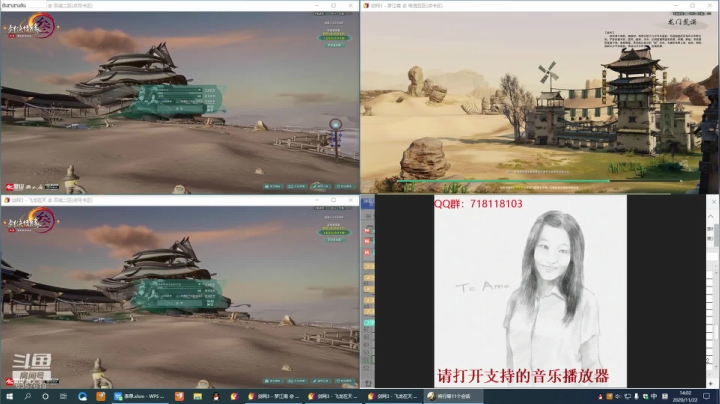Screen dimensions: 720x404
Task: Close the side panel with the X right of portrait
Action: tap(714, 202)
